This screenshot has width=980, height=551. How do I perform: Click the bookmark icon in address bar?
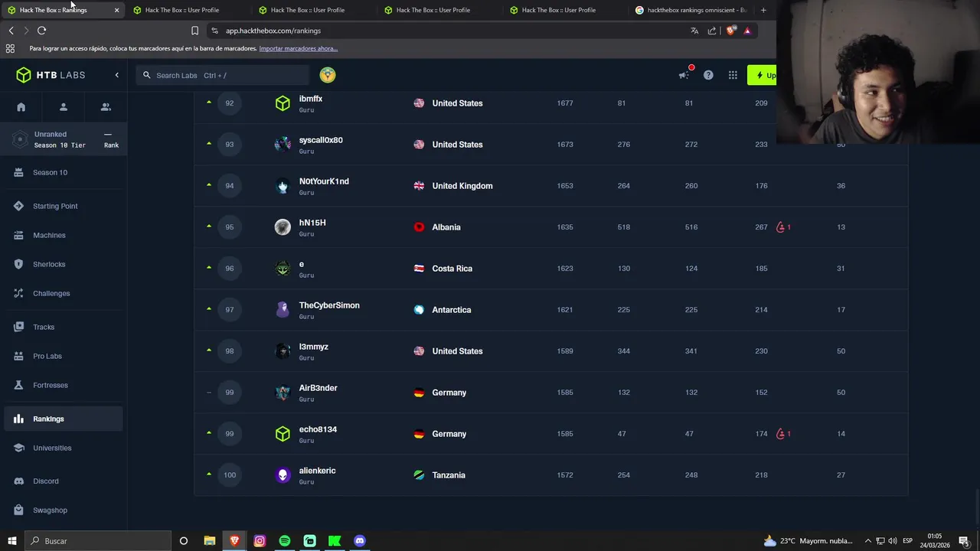coord(194,31)
